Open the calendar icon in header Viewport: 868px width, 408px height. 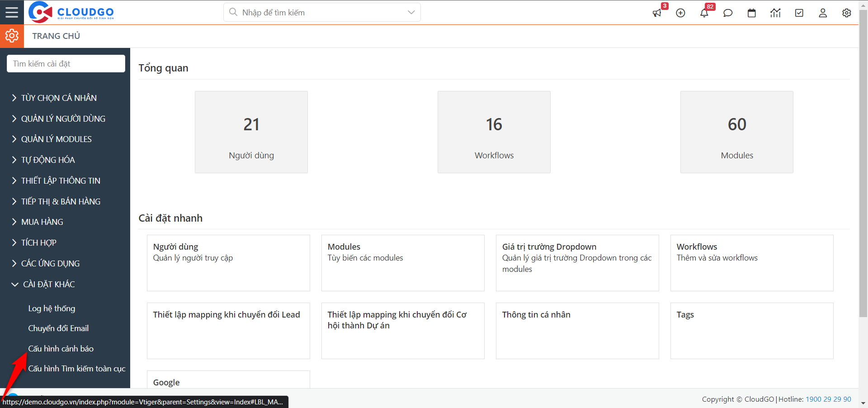pos(751,13)
